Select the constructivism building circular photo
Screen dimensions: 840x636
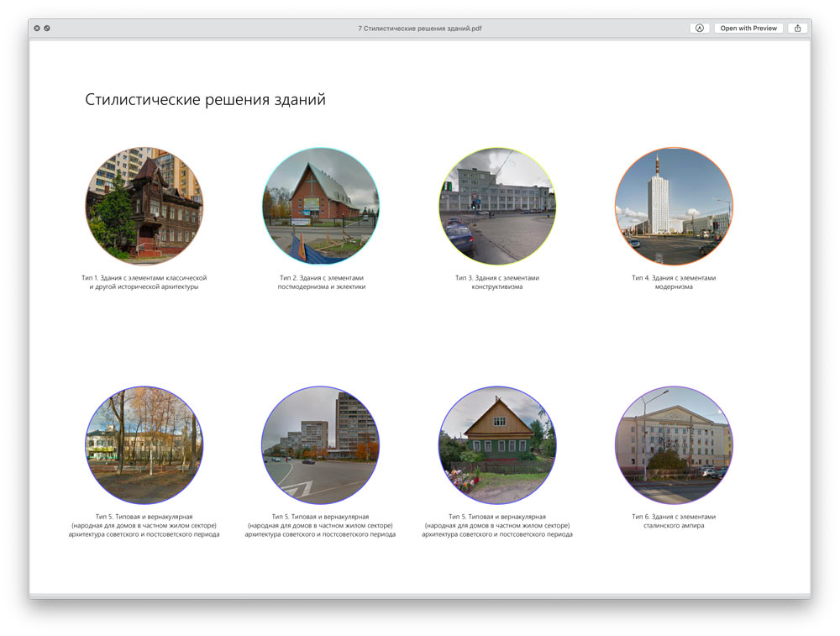coord(497,207)
